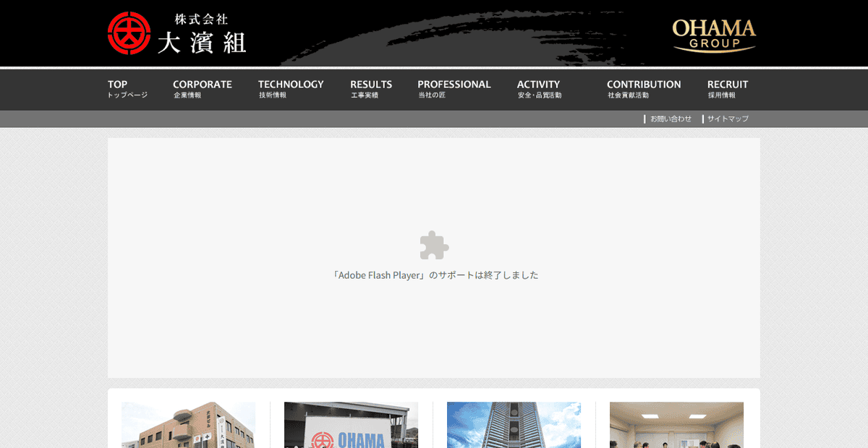Select CONTRIBUTION 社会貢献活動 in navigation

pos(644,89)
